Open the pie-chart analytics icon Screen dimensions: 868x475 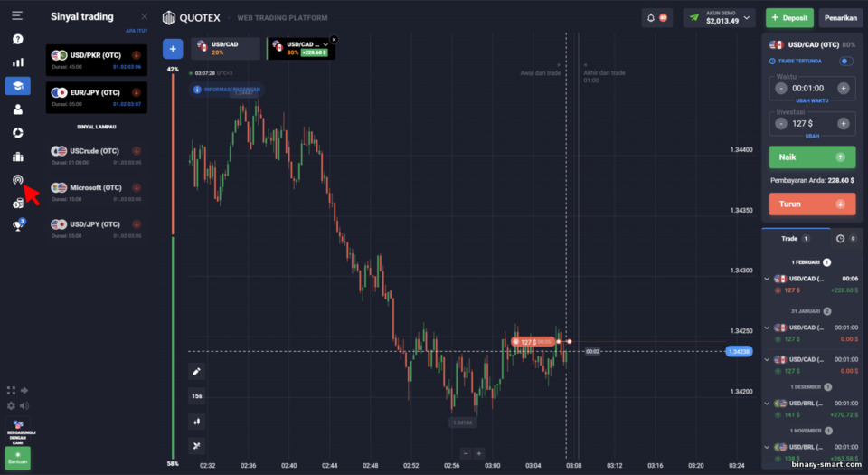pos(18,133)
